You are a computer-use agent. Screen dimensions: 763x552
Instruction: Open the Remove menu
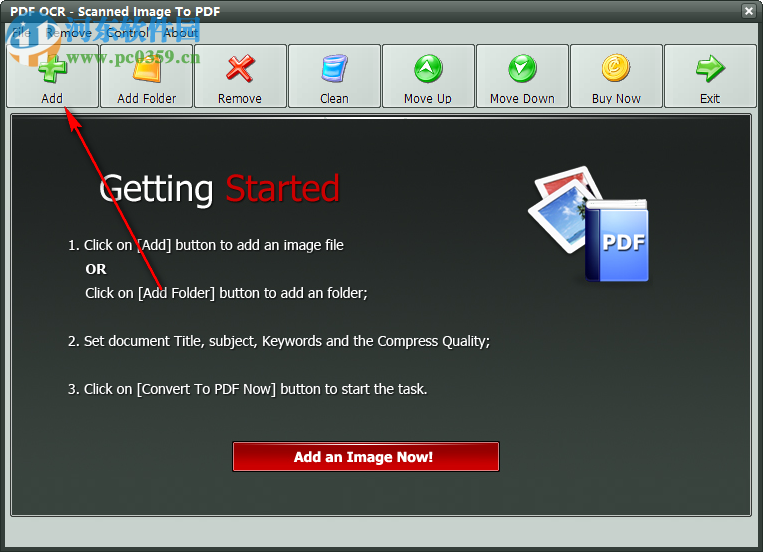point(69,33)
